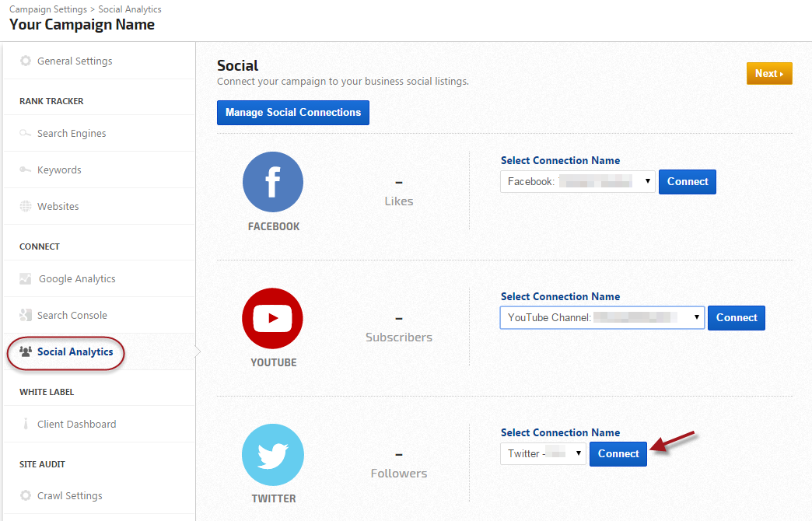Image resolution: width=812 pixels, height=521 pixels.
Task: Click the Crawl Settings gear icon
Action: click(26, 496)
